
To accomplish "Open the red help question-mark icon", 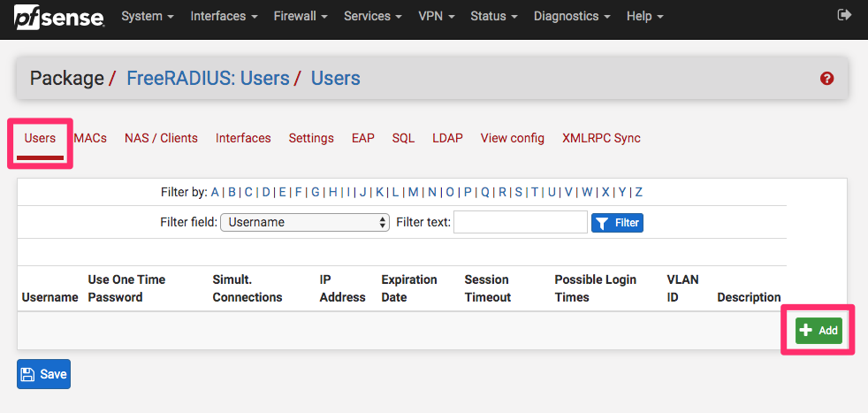I will point(826,79).
